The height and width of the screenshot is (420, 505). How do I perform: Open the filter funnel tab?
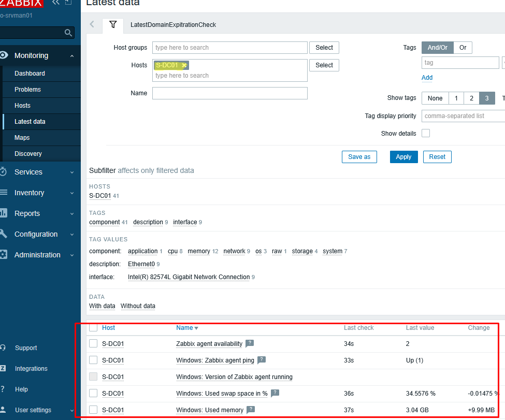coord(113,24)
